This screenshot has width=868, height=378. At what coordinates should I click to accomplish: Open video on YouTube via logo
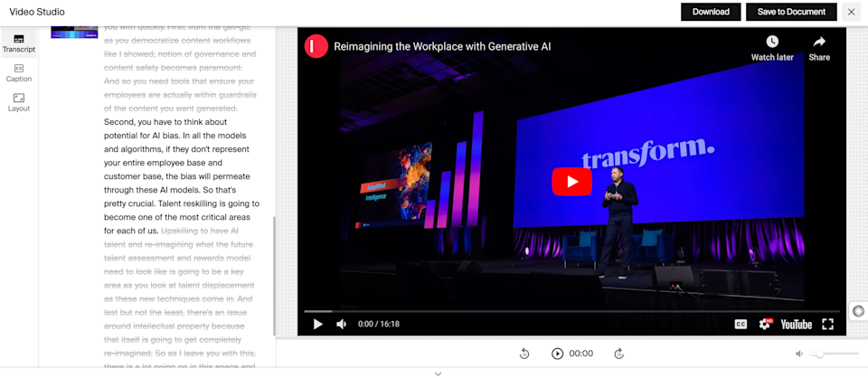click(x=796, y=325)
